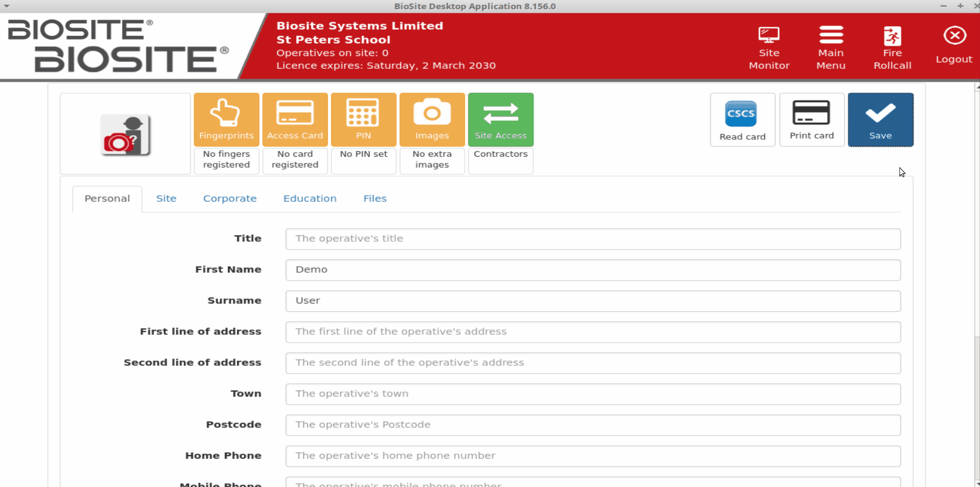This screenshot has height=487, width=980.
Task: Open the extra Images panel
Action: 432,120
